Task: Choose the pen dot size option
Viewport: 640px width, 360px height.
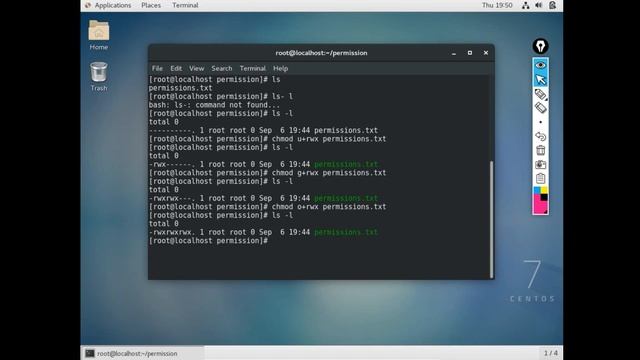Action: 540,122
